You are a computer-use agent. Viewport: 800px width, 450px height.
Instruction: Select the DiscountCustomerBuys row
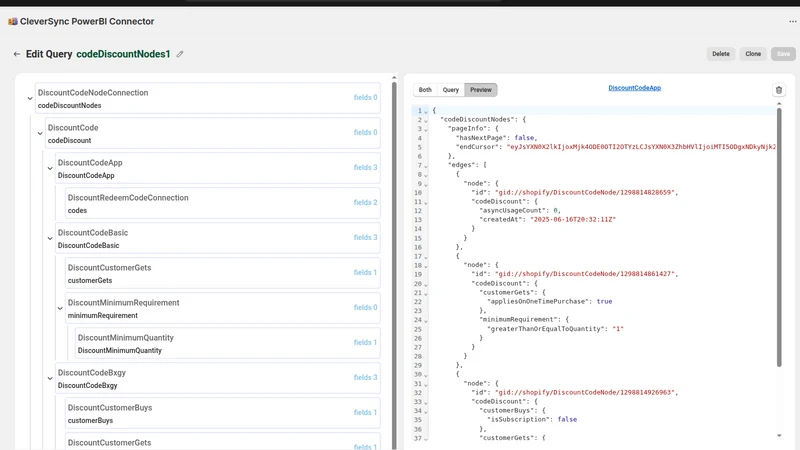[222, 413]
